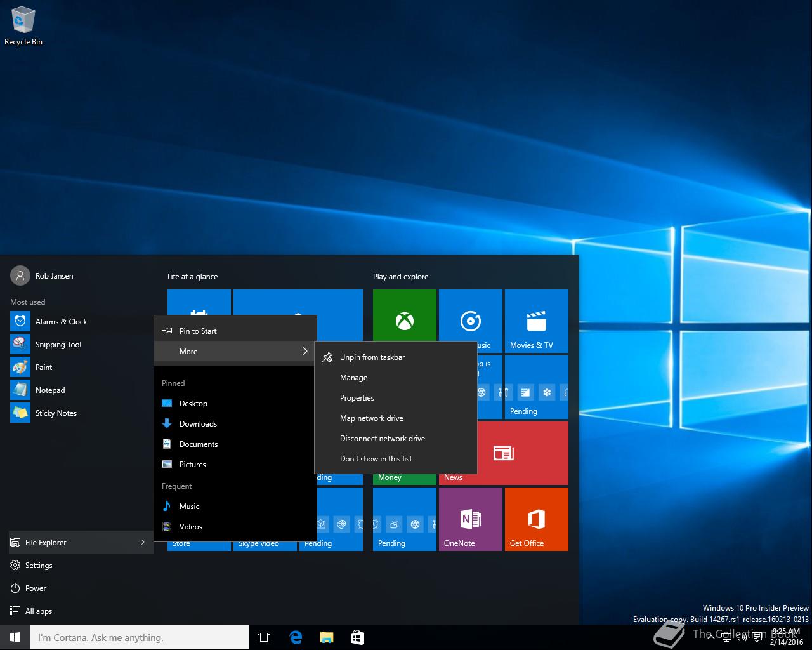This screenshot has width=812, height=650.
Task: Select Don't show in this list
Action: [395, 458]
